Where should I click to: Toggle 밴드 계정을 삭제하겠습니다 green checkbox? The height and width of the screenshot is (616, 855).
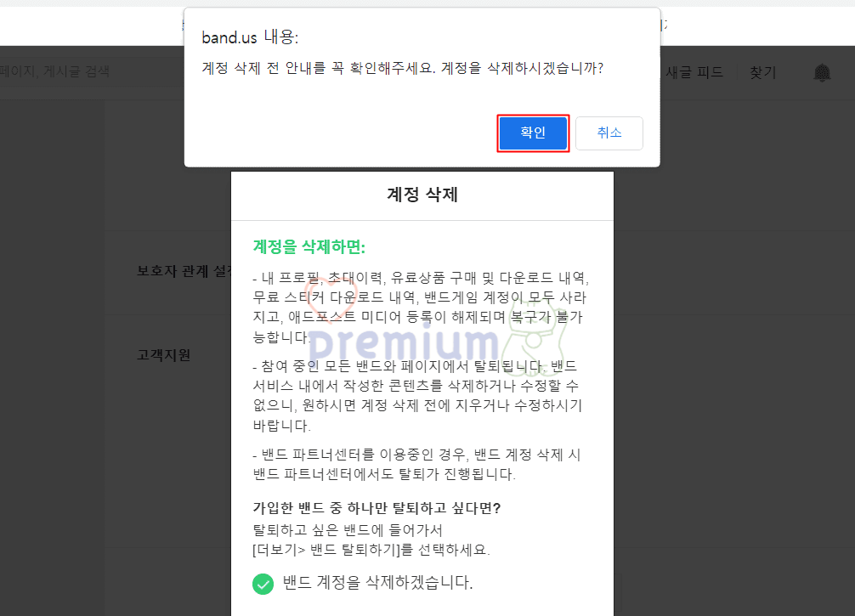[263, 584]
